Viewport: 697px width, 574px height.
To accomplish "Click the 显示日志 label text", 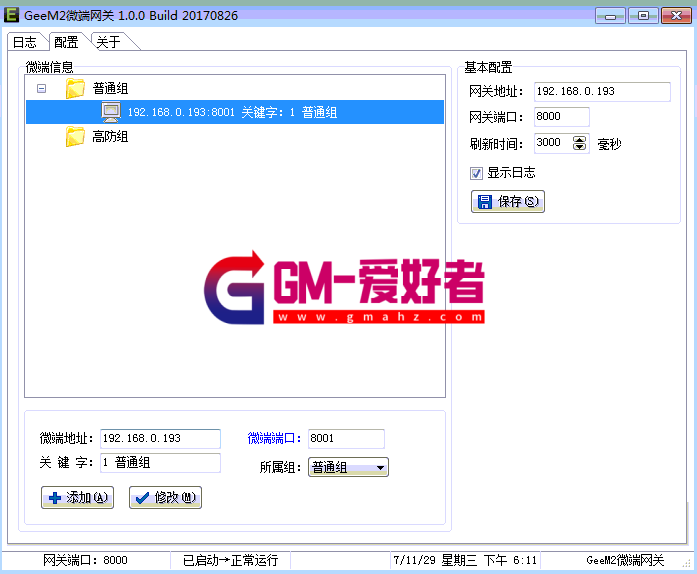I will click(x=511, y=173).
